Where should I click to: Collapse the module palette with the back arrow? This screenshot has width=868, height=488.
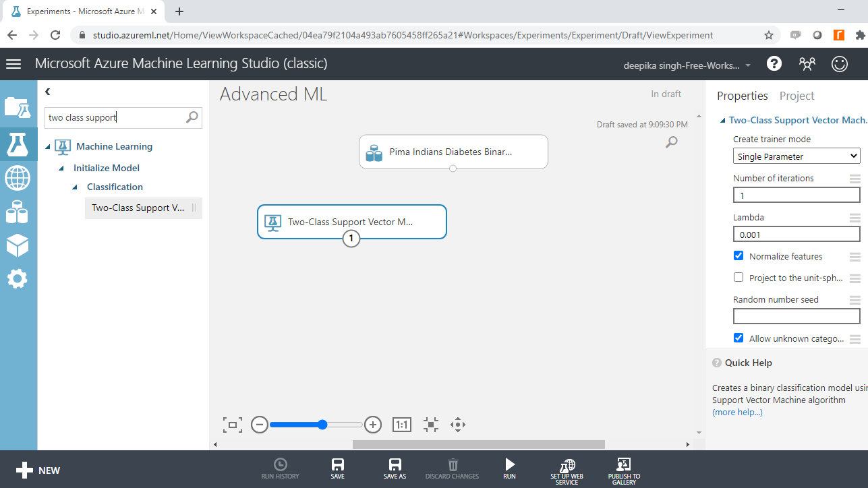pyautogui.click(x=48, y=92)
